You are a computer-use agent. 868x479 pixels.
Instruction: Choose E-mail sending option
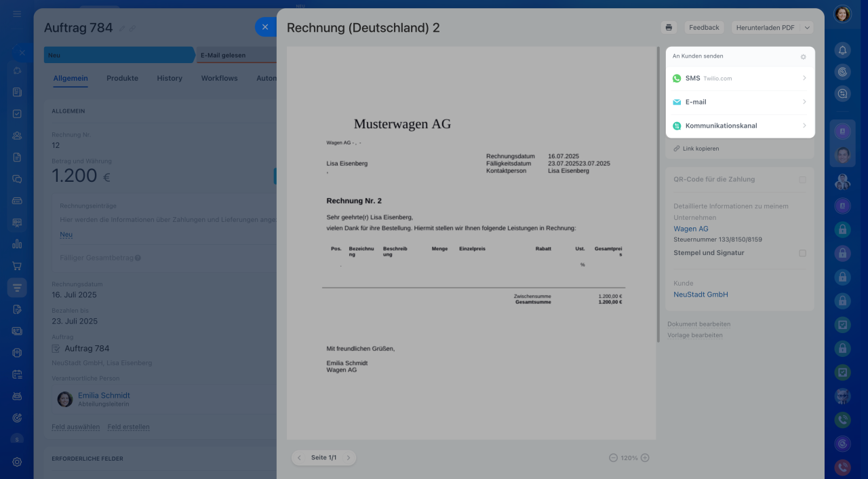[740, 102]
